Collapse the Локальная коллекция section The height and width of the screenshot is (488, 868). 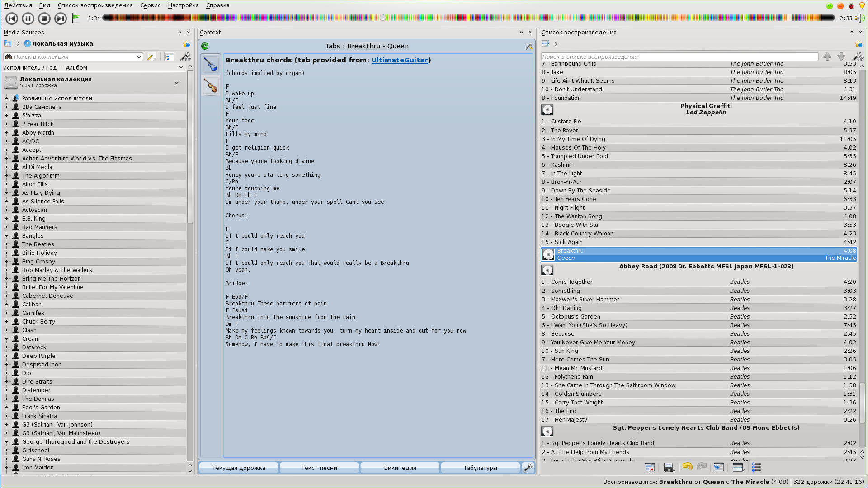pyautogui.click(x=176, y=83)
